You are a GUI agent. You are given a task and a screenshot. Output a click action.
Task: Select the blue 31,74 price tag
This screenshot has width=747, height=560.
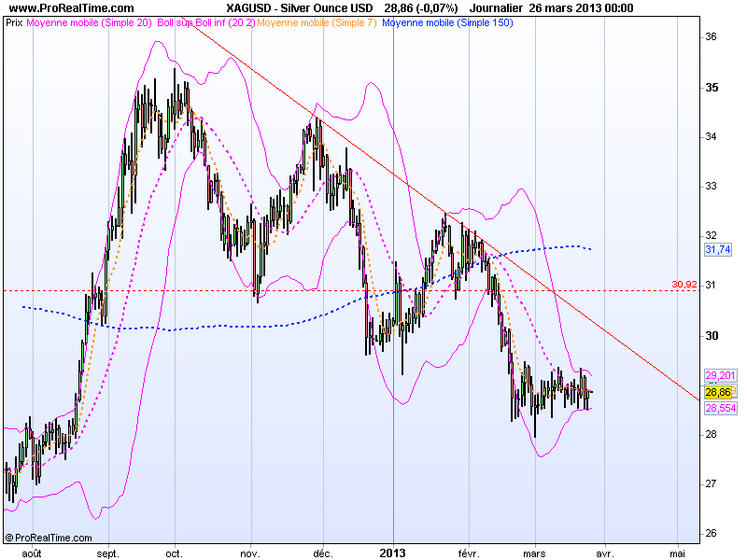click(716, 251)
